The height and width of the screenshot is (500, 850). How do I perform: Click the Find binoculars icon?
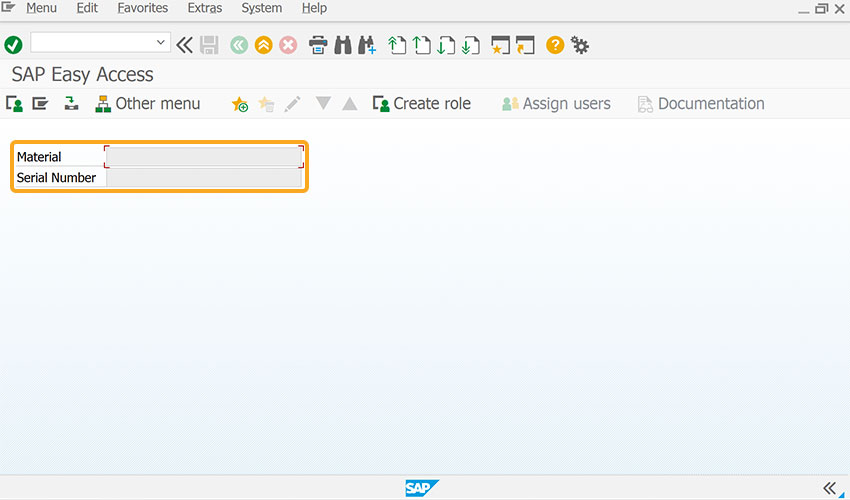343,45
